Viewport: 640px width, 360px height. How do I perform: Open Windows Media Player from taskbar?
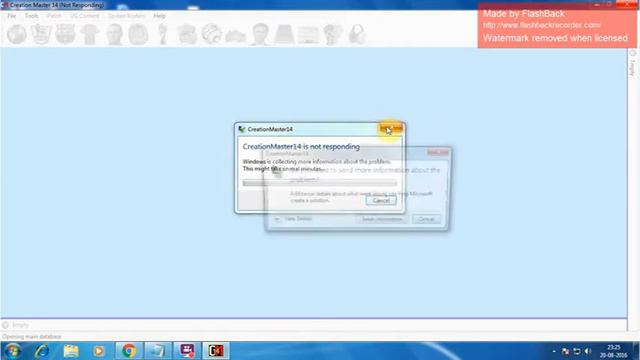pos(98,351)
